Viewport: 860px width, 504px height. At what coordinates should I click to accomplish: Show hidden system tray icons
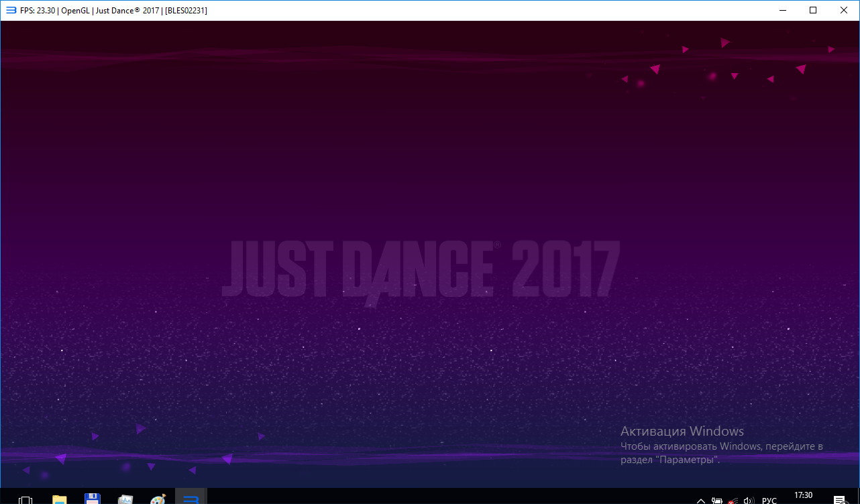click(700, 500)
